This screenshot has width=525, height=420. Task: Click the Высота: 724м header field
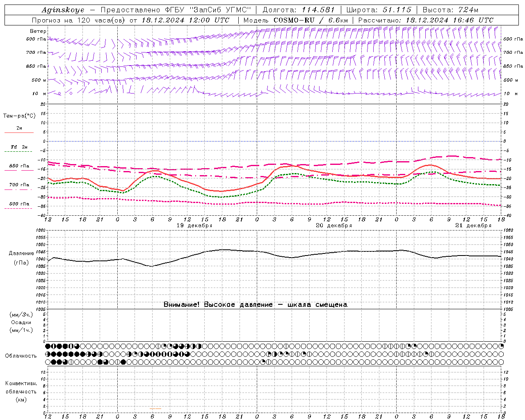tap(450, 10)
